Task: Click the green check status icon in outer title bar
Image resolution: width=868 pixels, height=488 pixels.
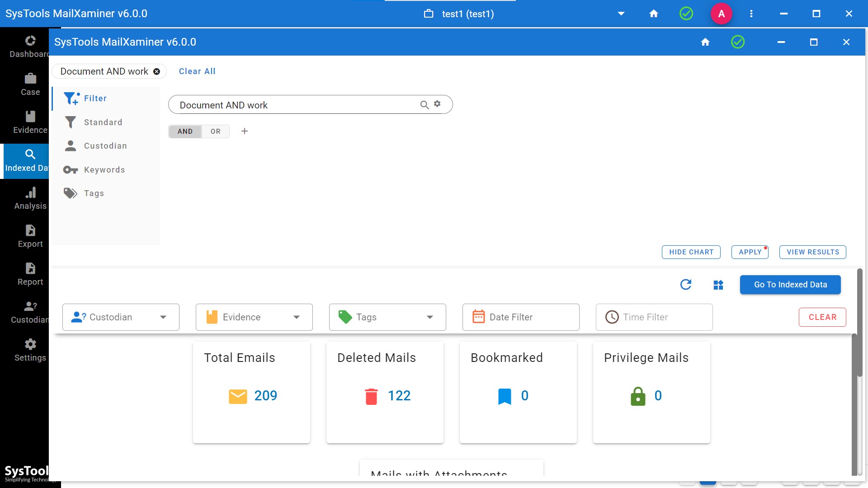Action: pos(686,14)
